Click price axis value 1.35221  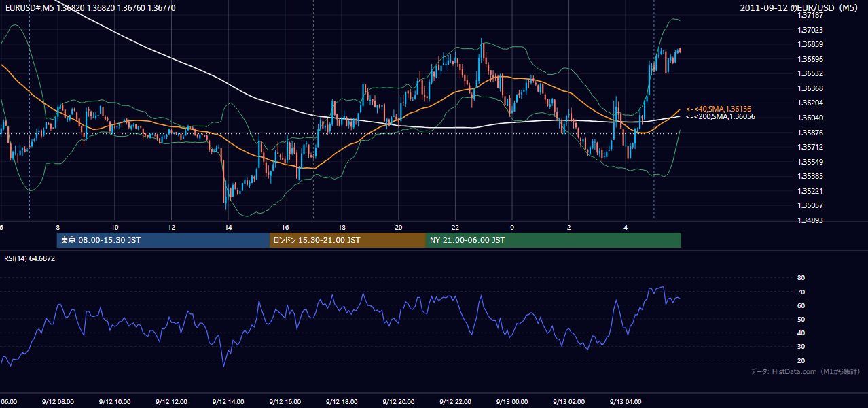(811, 192)
